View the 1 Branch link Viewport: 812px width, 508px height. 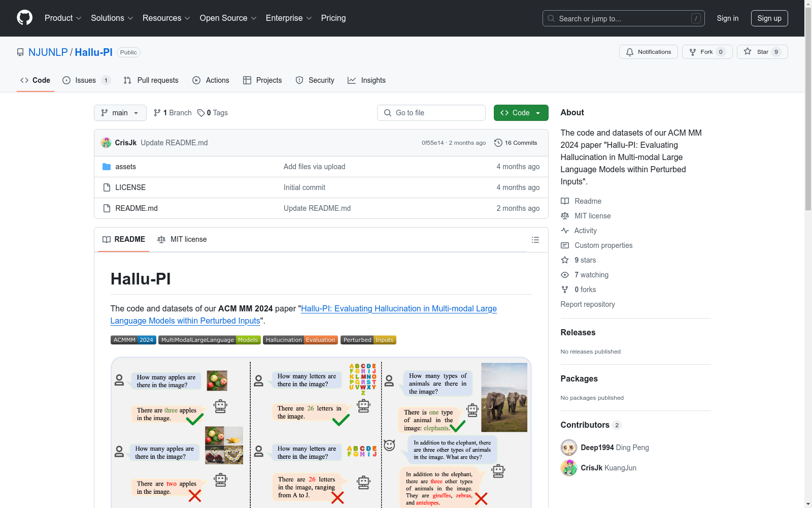tap(173, 113)
